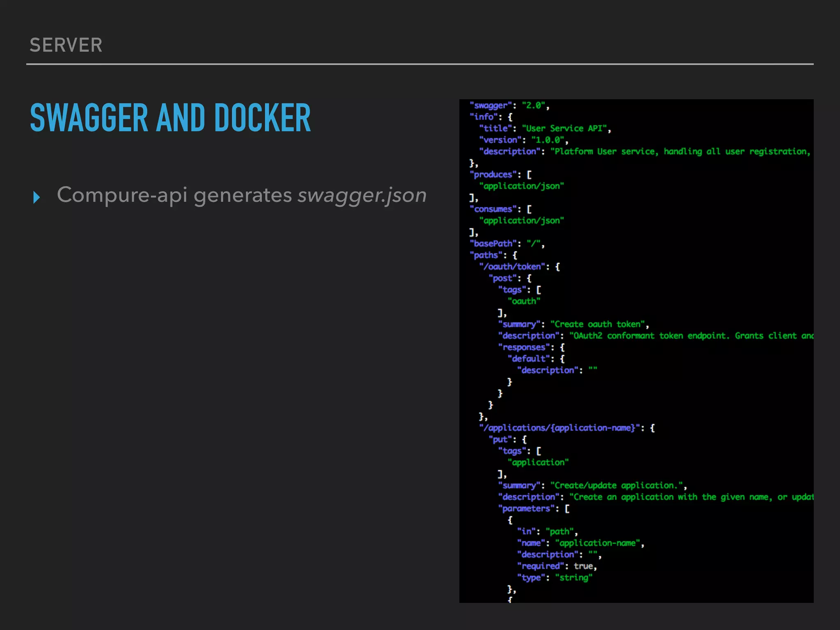
Task: Click the 'Create an application with the given name' line
Action: point(656,497)
